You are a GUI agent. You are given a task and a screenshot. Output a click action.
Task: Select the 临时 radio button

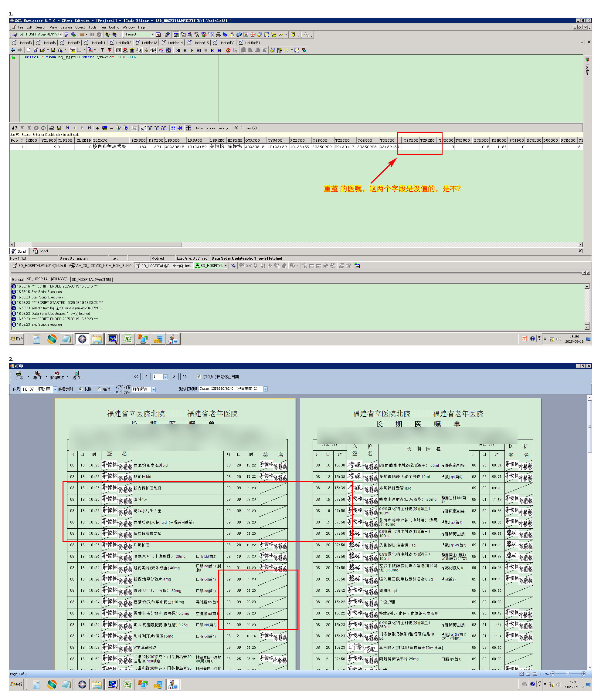coord(99,389)
